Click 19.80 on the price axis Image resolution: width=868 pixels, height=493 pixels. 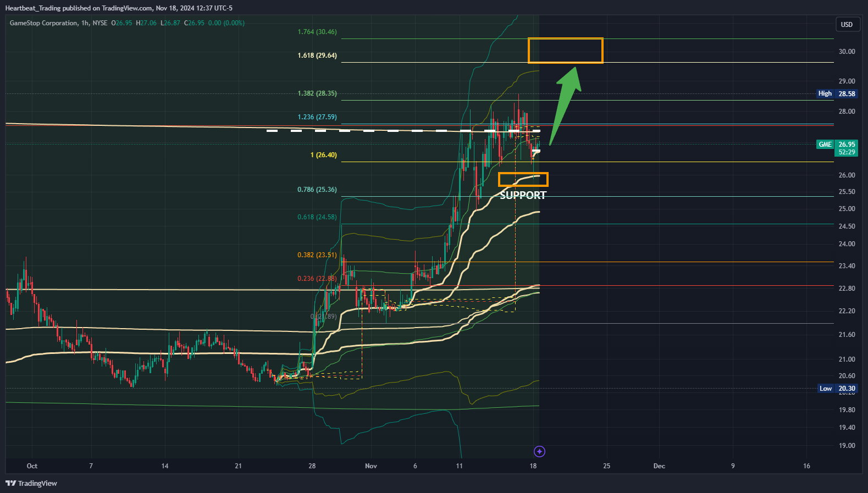[x=847, y=410]
